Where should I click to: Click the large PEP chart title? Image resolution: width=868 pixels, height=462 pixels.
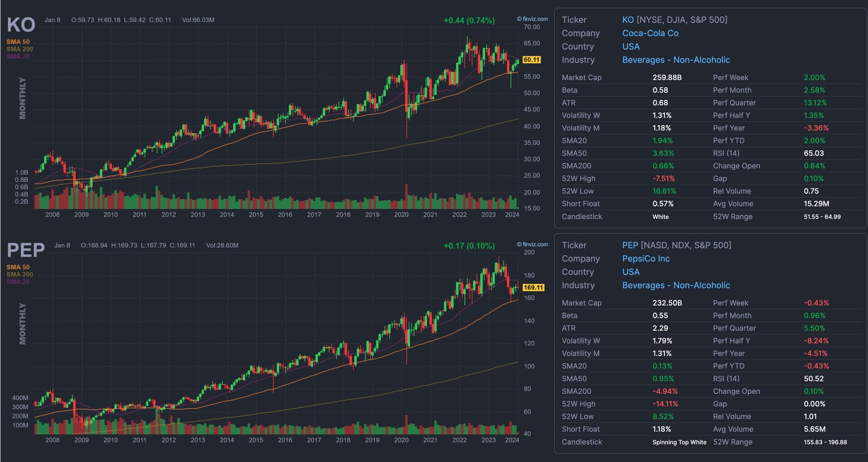pyautogui.click(x=26, y=250)
